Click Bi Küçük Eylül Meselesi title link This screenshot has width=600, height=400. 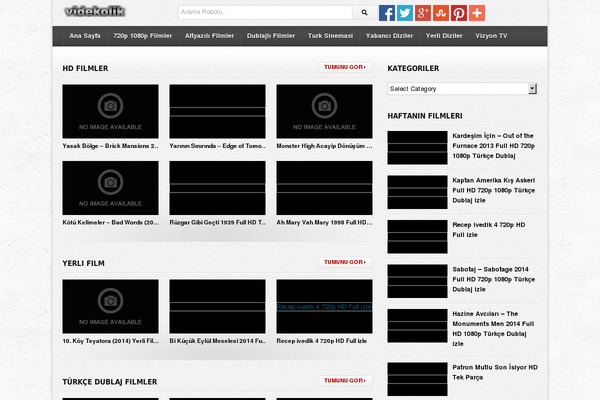(217, 341)
